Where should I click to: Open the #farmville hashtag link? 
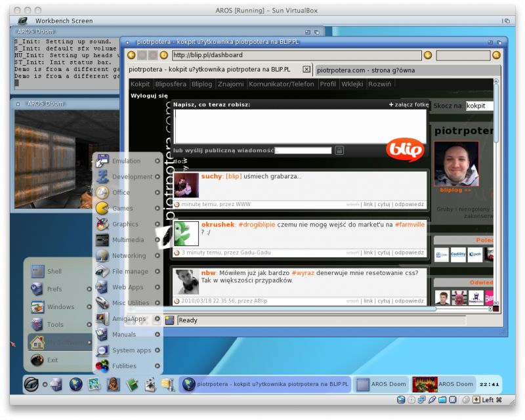[409, 224]
